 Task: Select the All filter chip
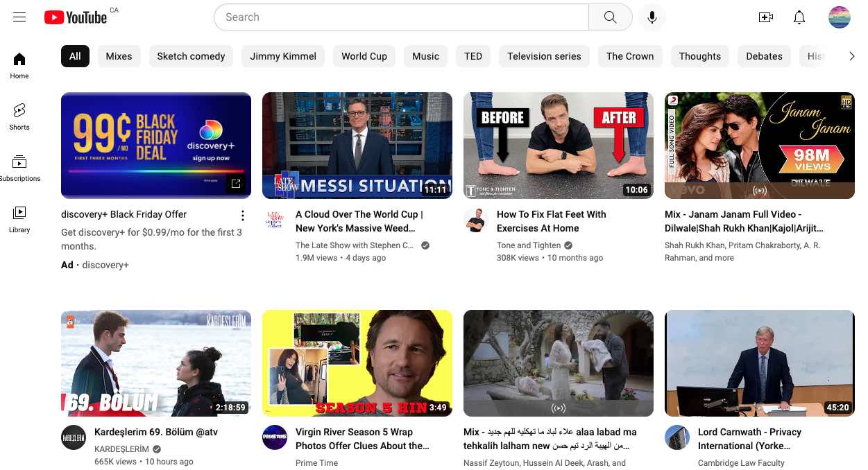pos(75,56)
